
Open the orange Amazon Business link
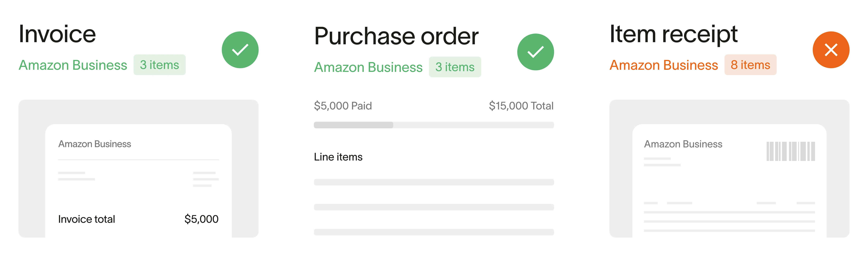tap(664, 65)
